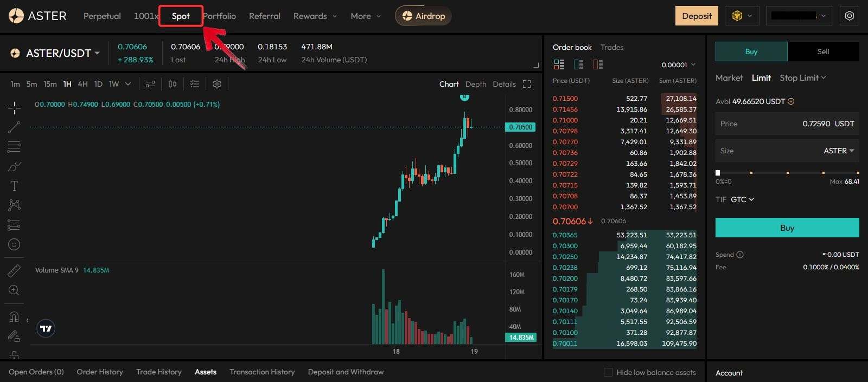Click the Deposit button

697,16
